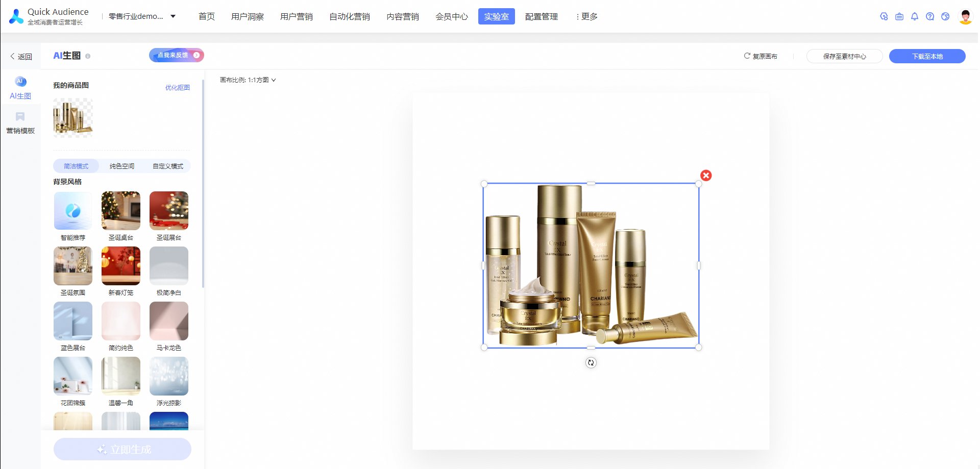The height and width of the screenshot is (469, 980).
Task: Click the background style panel scrollbar
Action: (x=203, y=184)
